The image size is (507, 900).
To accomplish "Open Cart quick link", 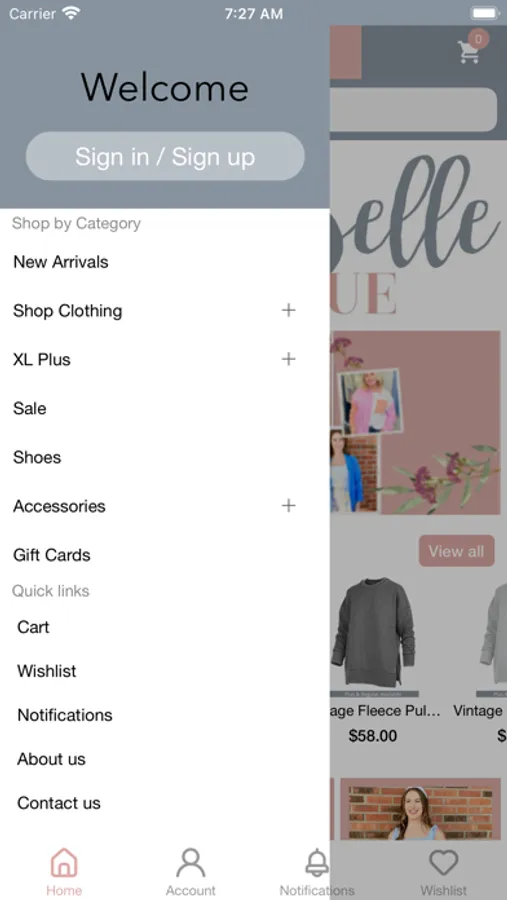I will (33, 627).
